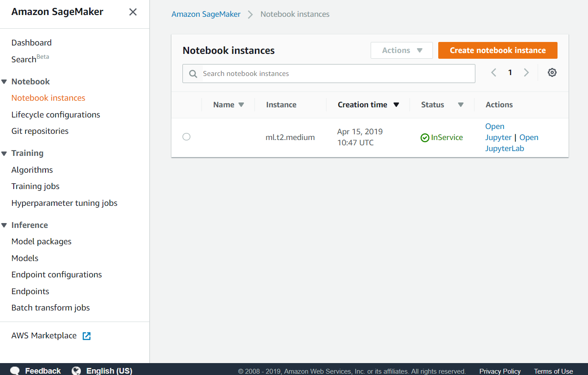Click the Name column header
This screenshot has height=375, width=588.
224,105
